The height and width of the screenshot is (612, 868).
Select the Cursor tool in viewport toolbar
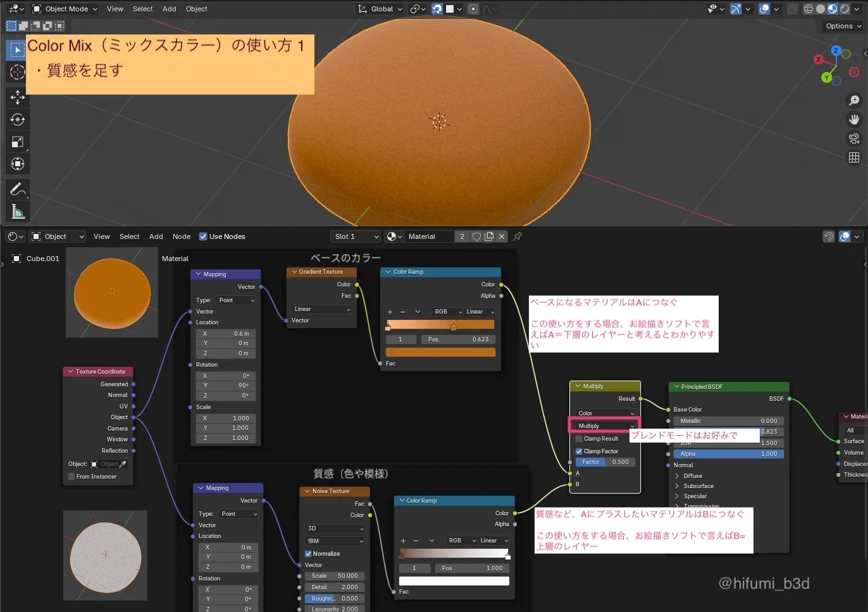click(18, 72)
